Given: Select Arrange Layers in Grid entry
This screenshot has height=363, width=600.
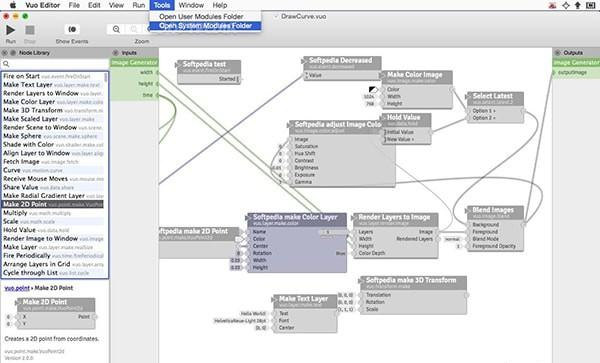Looking at the screenshot, I should [53, 264].
